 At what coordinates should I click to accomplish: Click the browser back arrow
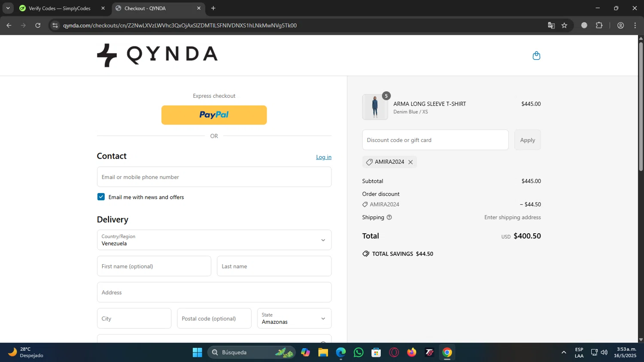(9, 25)
